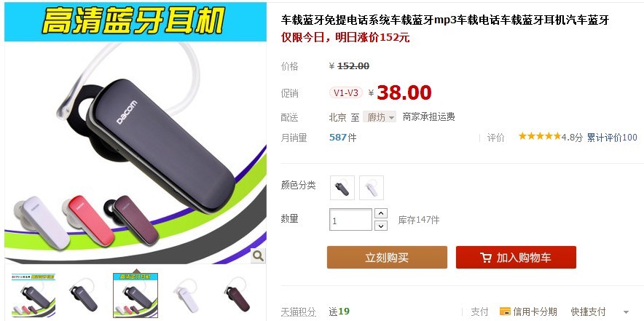Click the quantity input field
This screenshot has width=644, height=321.
350,220
